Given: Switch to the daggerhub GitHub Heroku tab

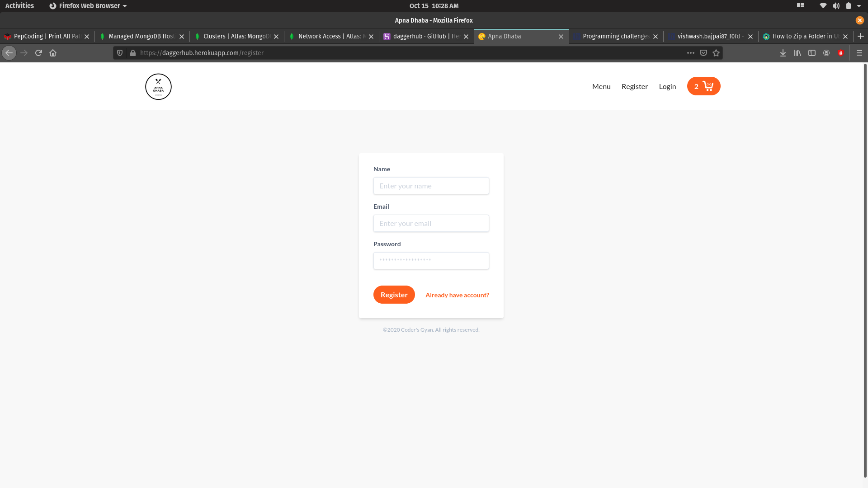Looking at the screenshot, I should [x=426, y=37].
